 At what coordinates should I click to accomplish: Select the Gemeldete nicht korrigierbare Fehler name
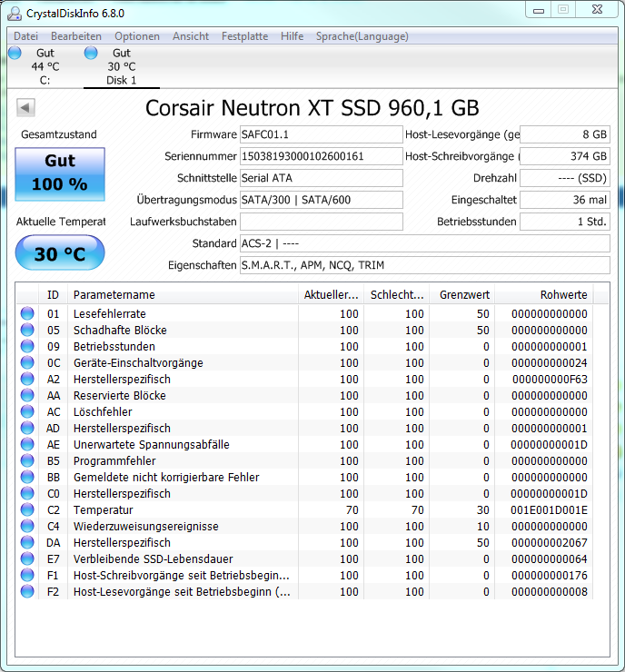click(x=166, y=477)
